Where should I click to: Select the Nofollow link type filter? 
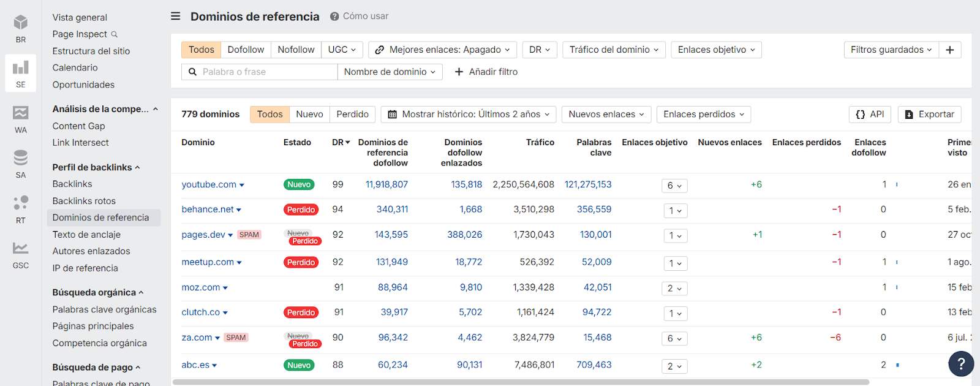(x=296, y=50)
